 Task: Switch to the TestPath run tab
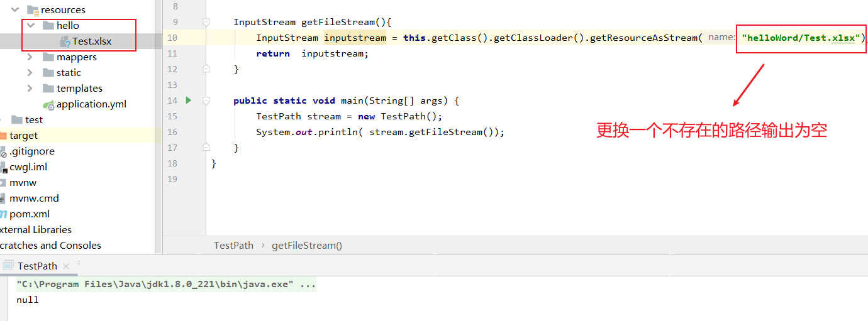coord(37,266)
